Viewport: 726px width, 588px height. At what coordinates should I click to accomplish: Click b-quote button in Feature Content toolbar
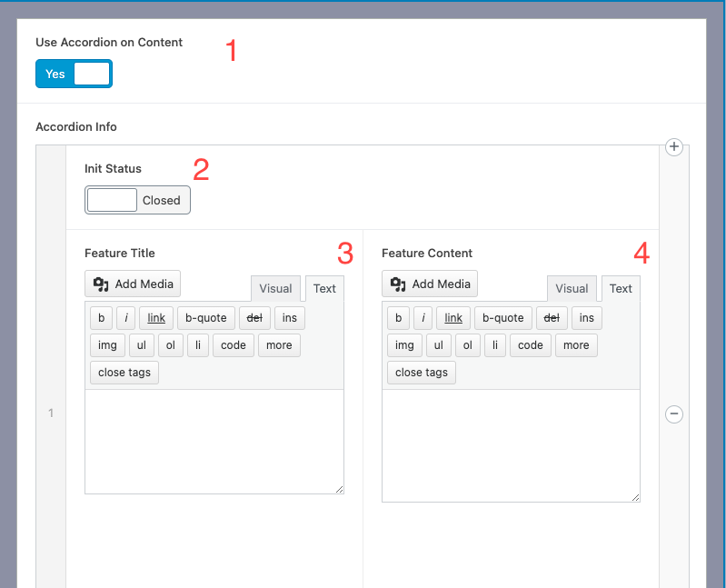(x=502, y=317)
